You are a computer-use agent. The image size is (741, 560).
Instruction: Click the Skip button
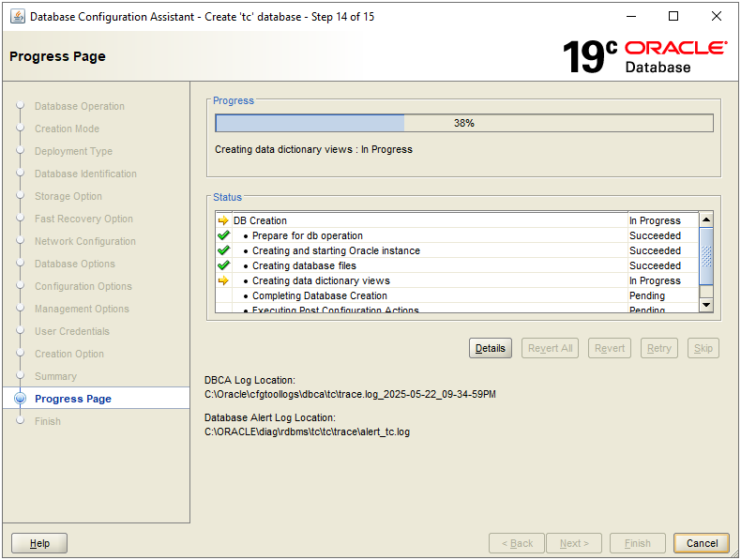tap(703, 348)
